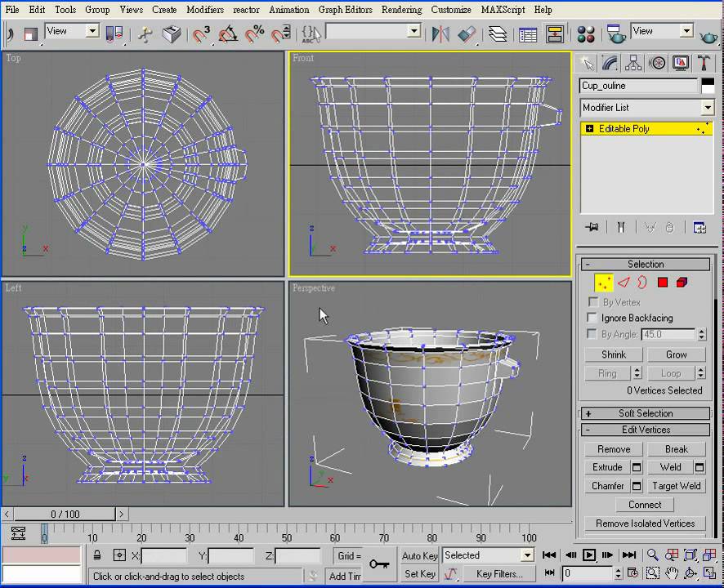This screenshot has width=724, height=588.
Task: Open the Cup_ouline object color swatch
Action: tap(708, 86)
